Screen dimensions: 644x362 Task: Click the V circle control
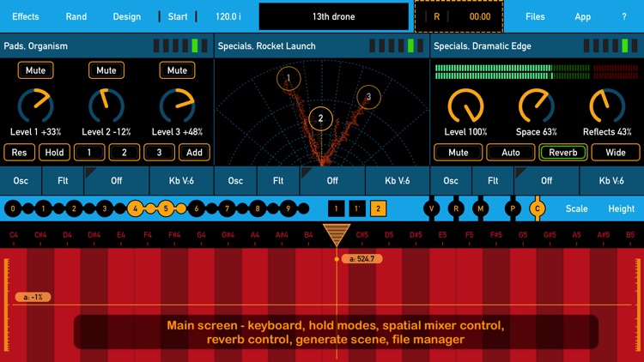click(x=431, y=208)
